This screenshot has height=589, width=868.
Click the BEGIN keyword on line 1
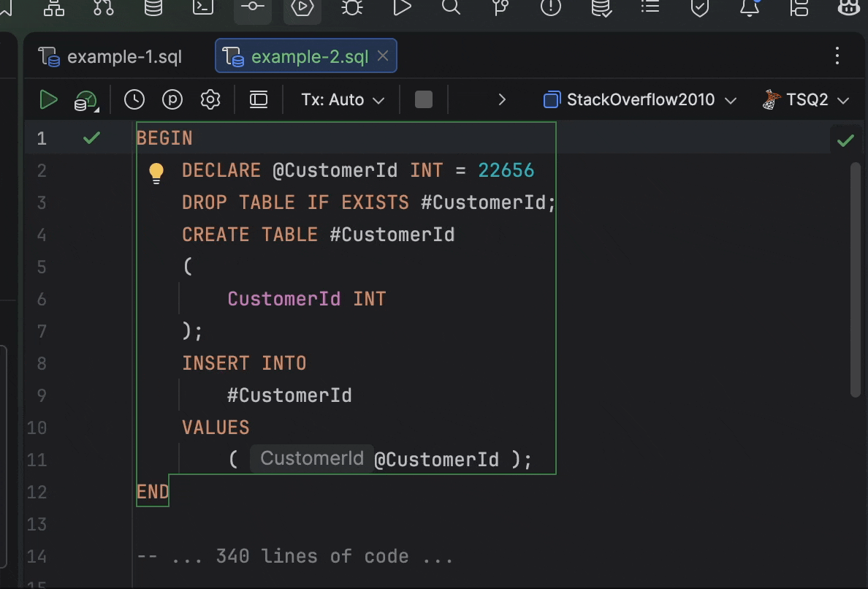tap(164, 138)
